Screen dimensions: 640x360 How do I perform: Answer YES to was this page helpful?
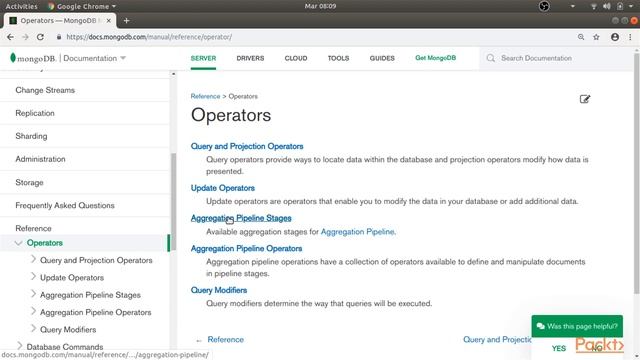pos(558,348)
